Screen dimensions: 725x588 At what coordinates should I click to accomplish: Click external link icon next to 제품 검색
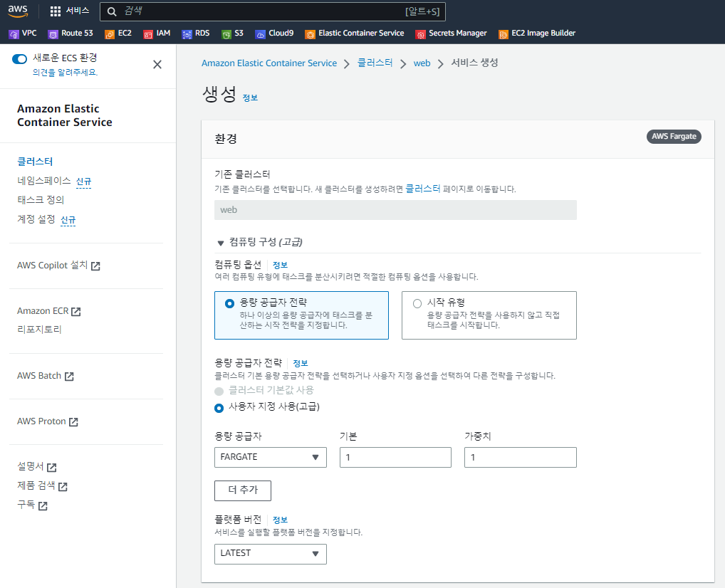pos(63,486)
